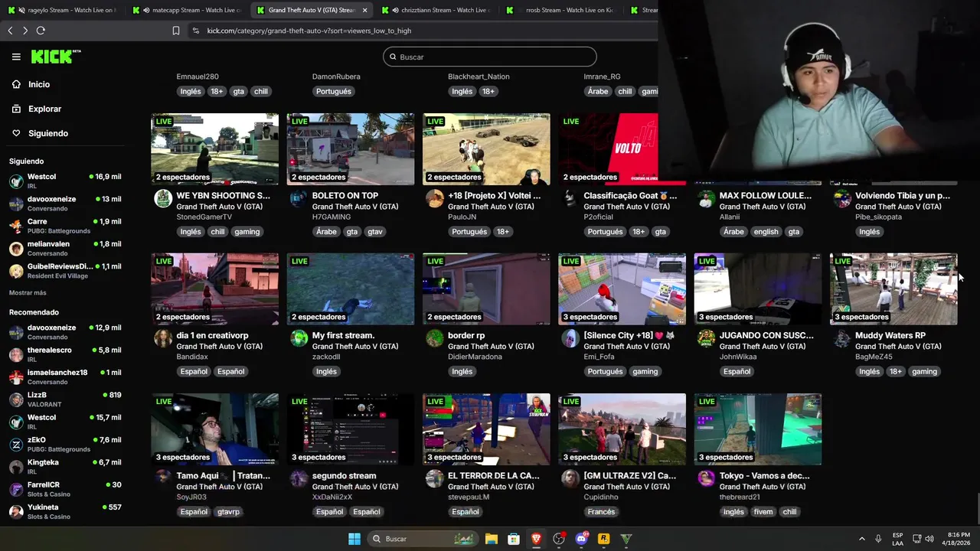Open PauloJN channel avatar
Screen dimensions: 980x551
click(434, 199)
